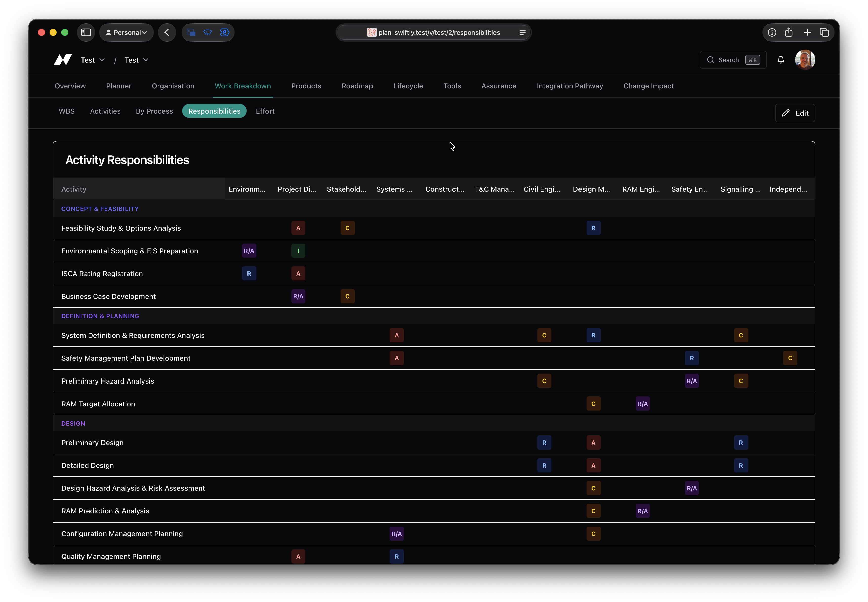Switch to the Effort sub-tab
The width and height of the screenshot is (868, 602).
265,111
